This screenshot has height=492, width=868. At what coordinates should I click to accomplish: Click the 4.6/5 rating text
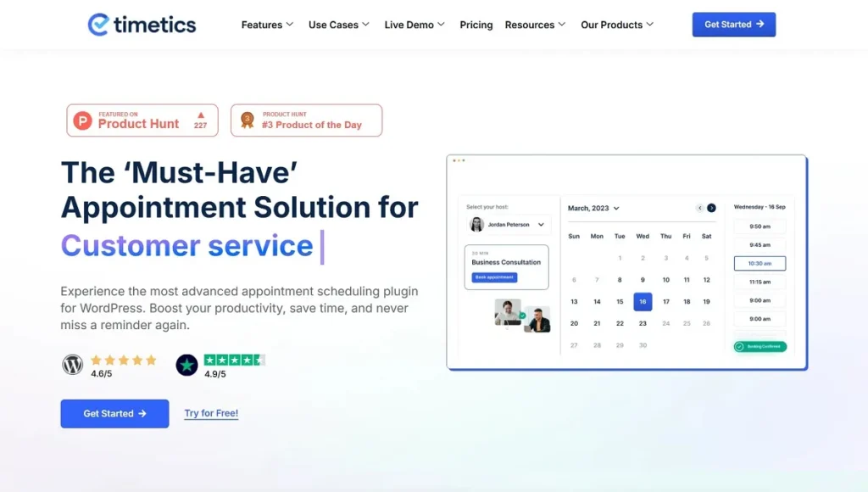tap(102, 374)
